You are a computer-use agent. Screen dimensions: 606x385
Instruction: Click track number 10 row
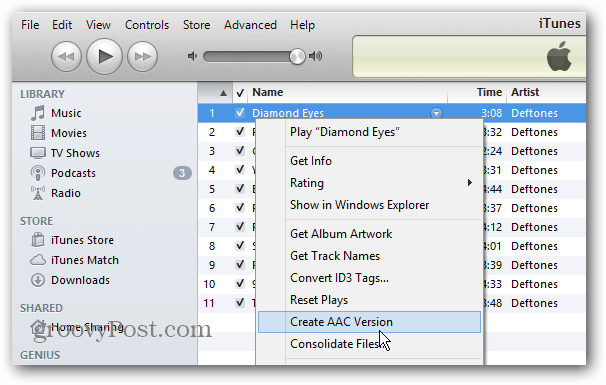209,284
